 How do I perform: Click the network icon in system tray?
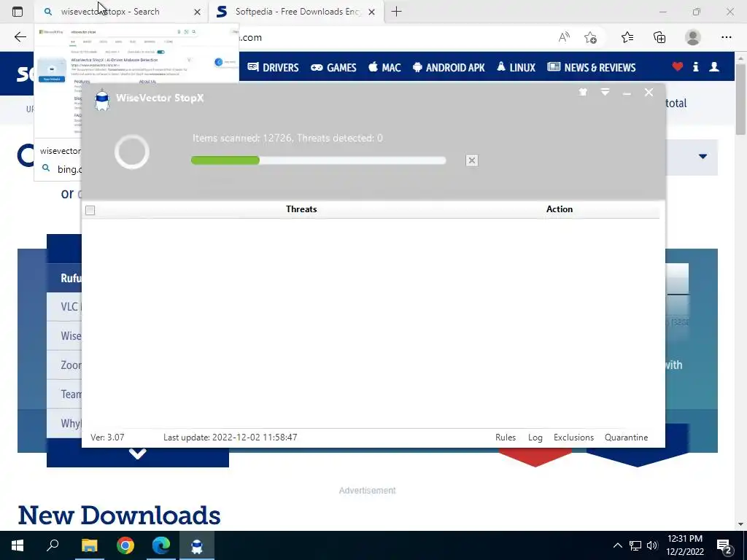635,545
